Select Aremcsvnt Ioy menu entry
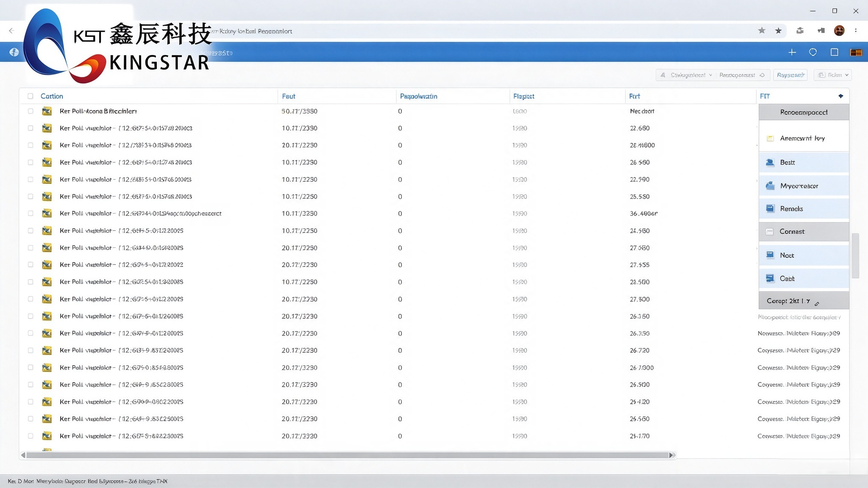 click(x=804, y=138)
